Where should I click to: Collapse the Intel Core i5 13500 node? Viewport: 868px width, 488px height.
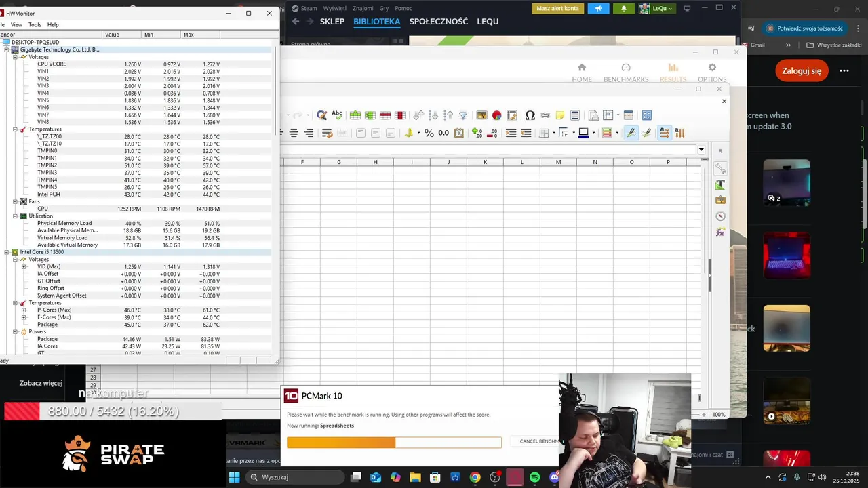click(x=7, y=252)
